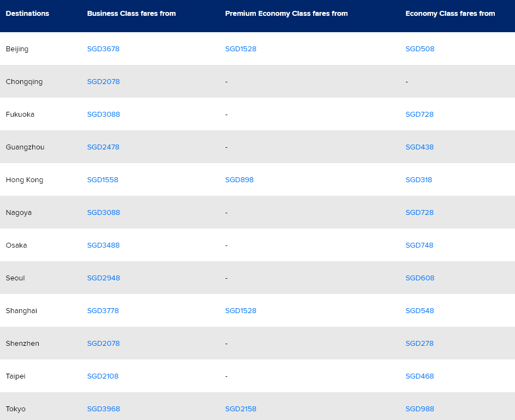The height and width of the screenshot is (420, 515).
Task: Open Hong Kong Economy fare SGD318
Action: 418,180
